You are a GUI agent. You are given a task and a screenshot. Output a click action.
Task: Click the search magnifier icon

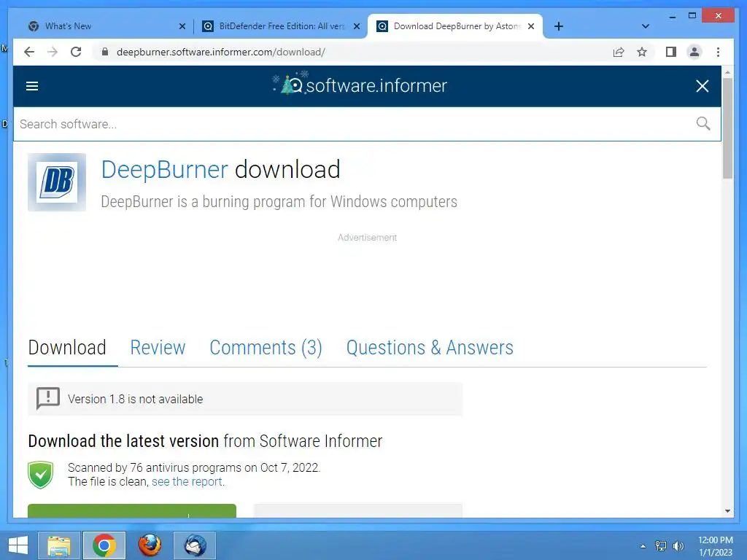pos(703,124)
